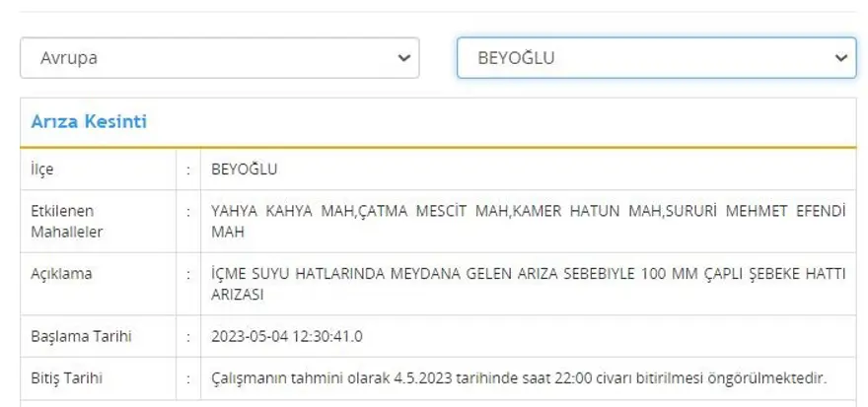
Task: Click the BEYOĞLU value in İlçe row
Action: pyautogui.click(x=245, y=169)
